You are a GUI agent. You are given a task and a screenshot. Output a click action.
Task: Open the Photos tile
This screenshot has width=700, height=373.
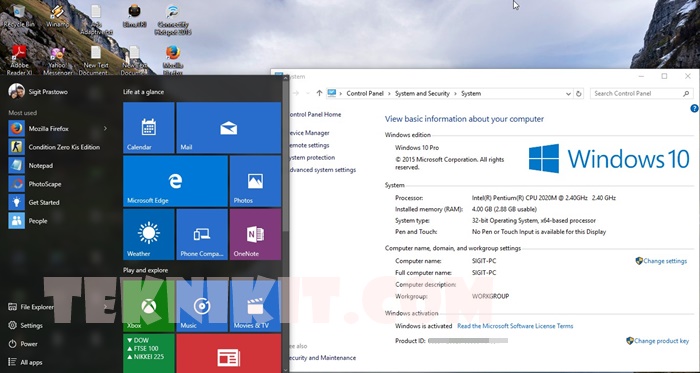pyautogui.click(x=255, y=181)
